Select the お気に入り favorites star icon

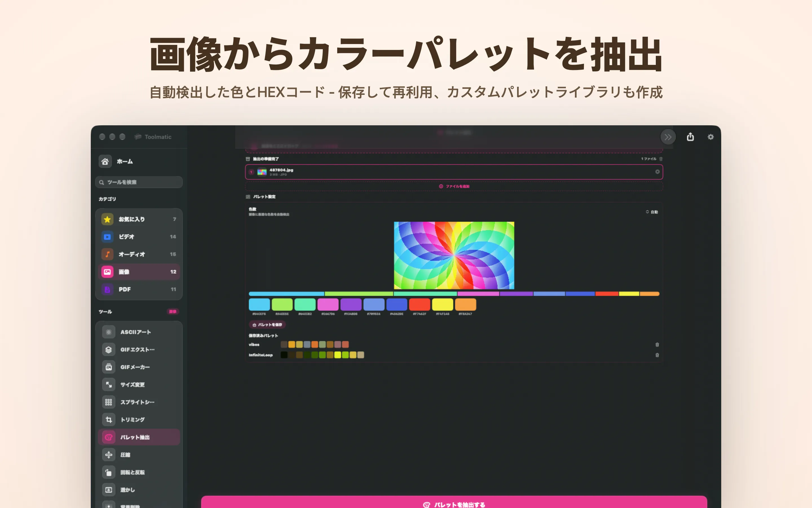tap(107, 219)
